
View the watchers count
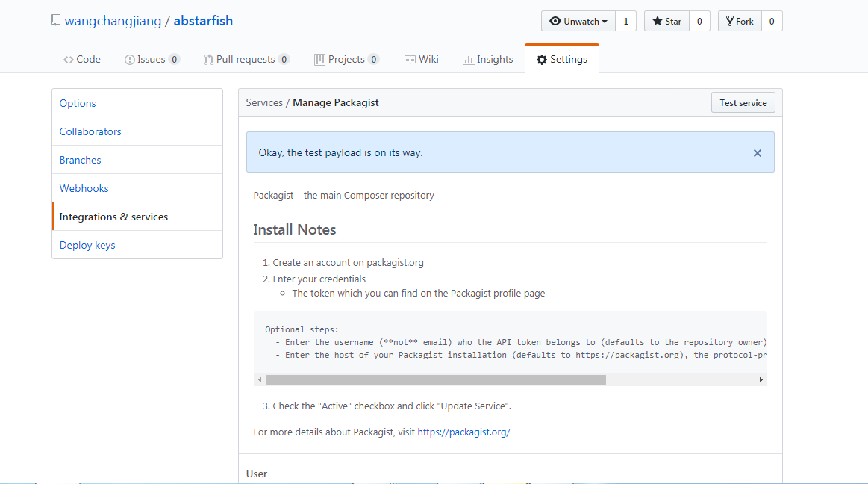pos(625,21)
